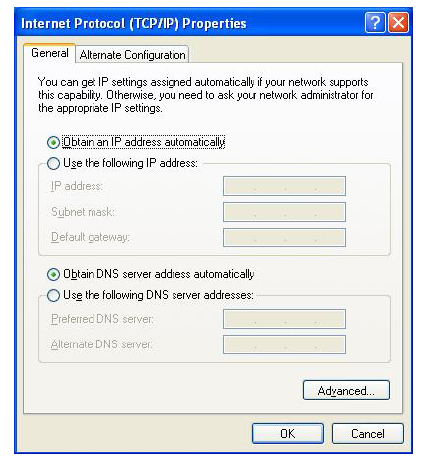Click the IP address label text
Screen dimensions: 427x461
(77, 186)
